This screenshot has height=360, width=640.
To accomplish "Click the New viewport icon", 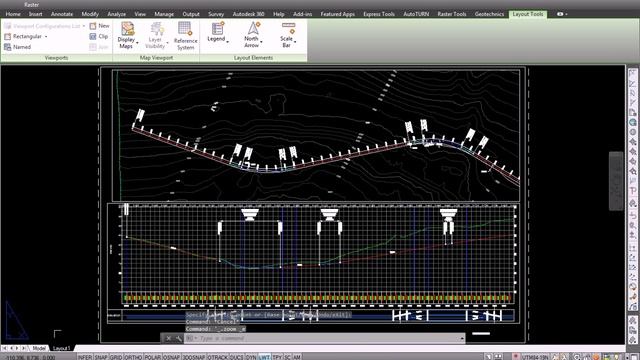I will (x=93, y=26).
